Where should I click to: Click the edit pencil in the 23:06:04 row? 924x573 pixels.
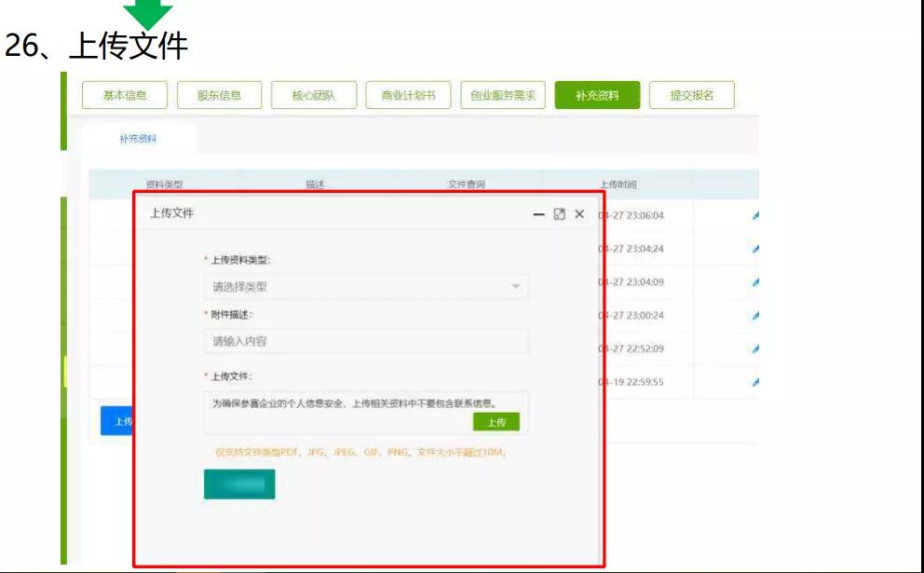[755, 216]
